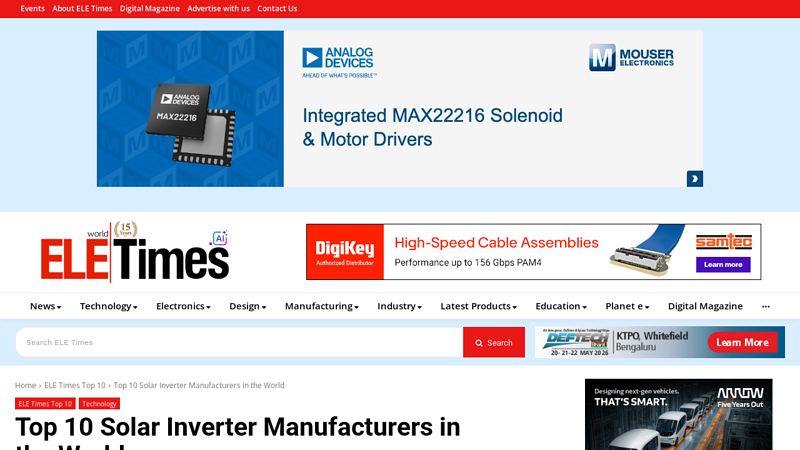Open Contact Us page
The height and width of the screenshot is (450, 800).
(x=277, y=9)
